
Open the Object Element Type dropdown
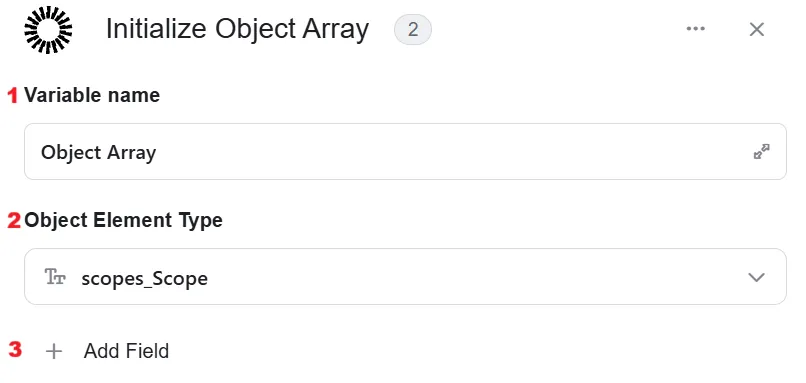pyautogui.click(x=405, y=277)
